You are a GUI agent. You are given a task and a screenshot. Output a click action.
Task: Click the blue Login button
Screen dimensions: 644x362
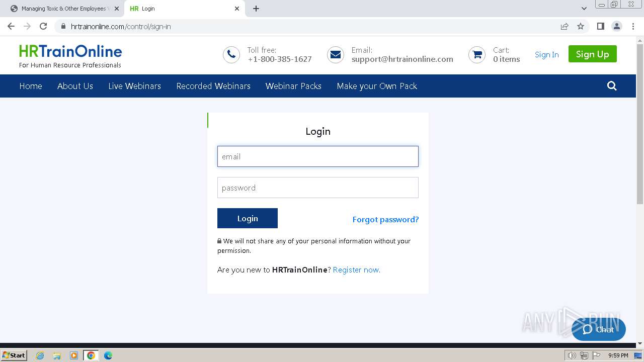click(248, 218)
